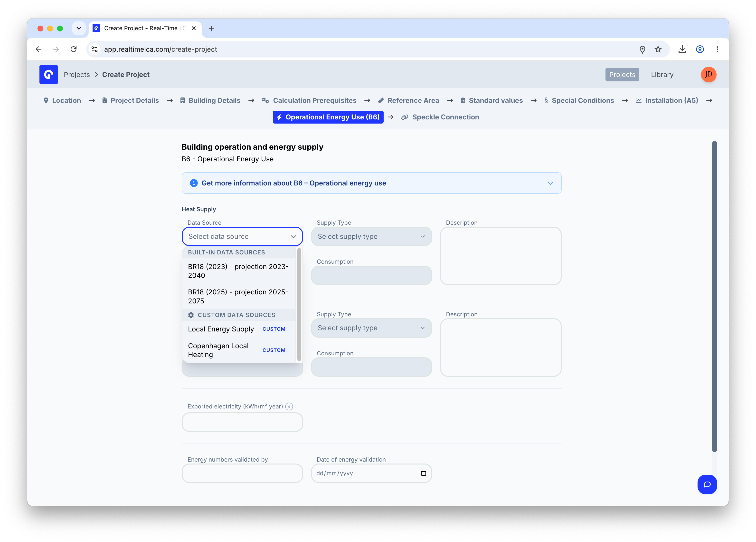Image resolution: width=756 pixels, height=542 pixels.
Task: Click the Heat Supply Description text area
Action: tap(501, 256)
